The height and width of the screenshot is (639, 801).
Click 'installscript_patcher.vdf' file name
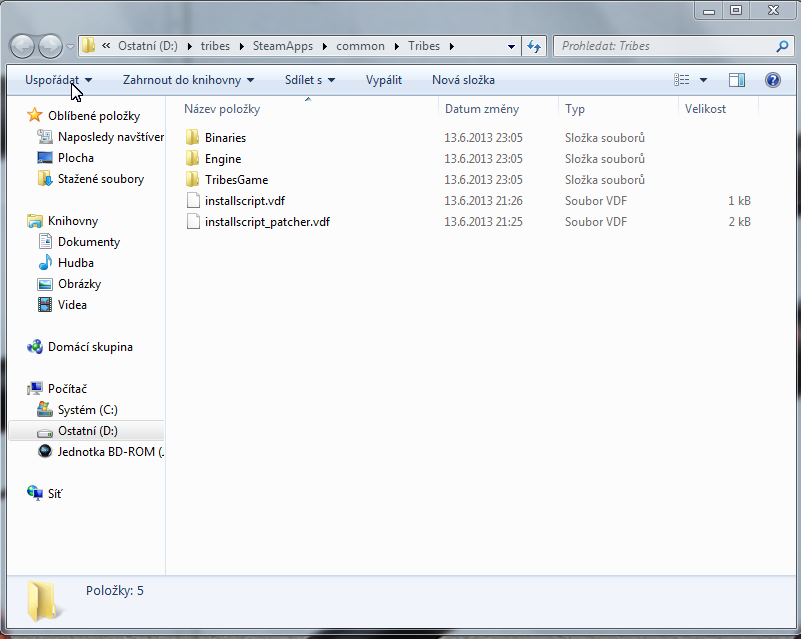tap(267, 222)
